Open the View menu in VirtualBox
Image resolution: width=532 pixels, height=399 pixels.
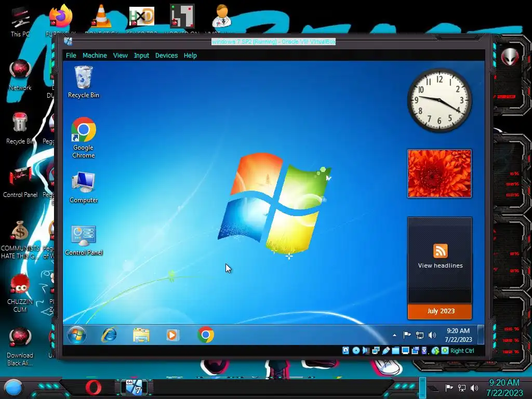[x=121, y=55]
